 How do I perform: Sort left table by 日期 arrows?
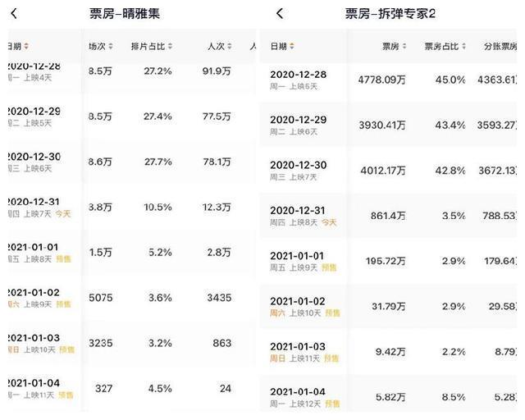pyautogui.click(x=26, y=46)
